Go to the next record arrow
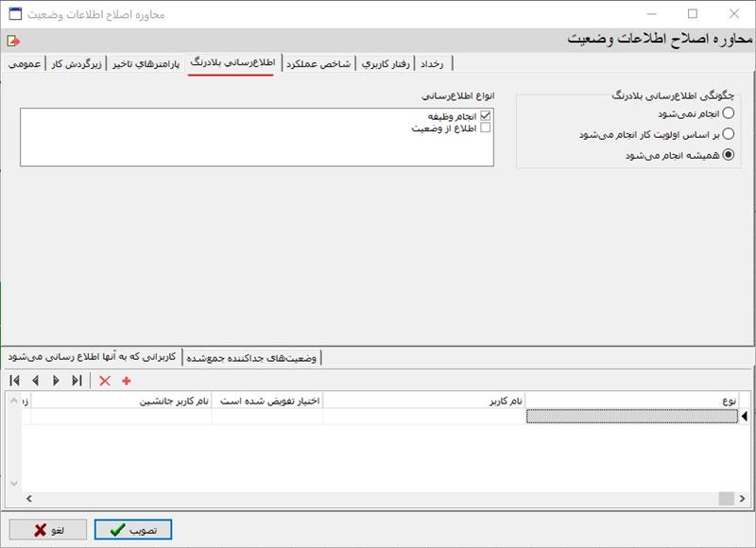The height and width of the screenshot is (548, 756). (56, 381)
